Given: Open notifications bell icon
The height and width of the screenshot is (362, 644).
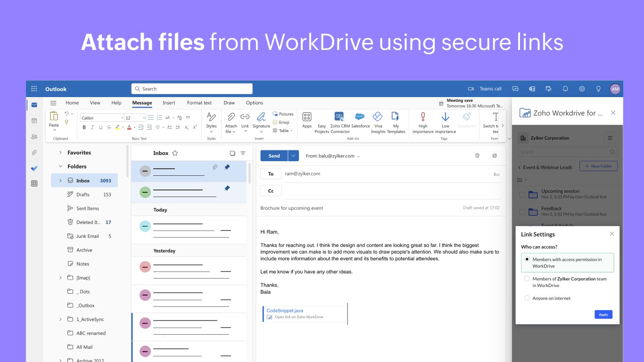Looking at the screenshot, I should (565, 89).
